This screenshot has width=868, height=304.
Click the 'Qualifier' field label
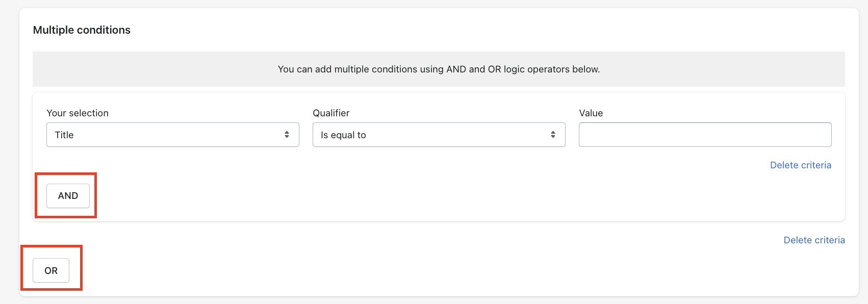[331, 113]
